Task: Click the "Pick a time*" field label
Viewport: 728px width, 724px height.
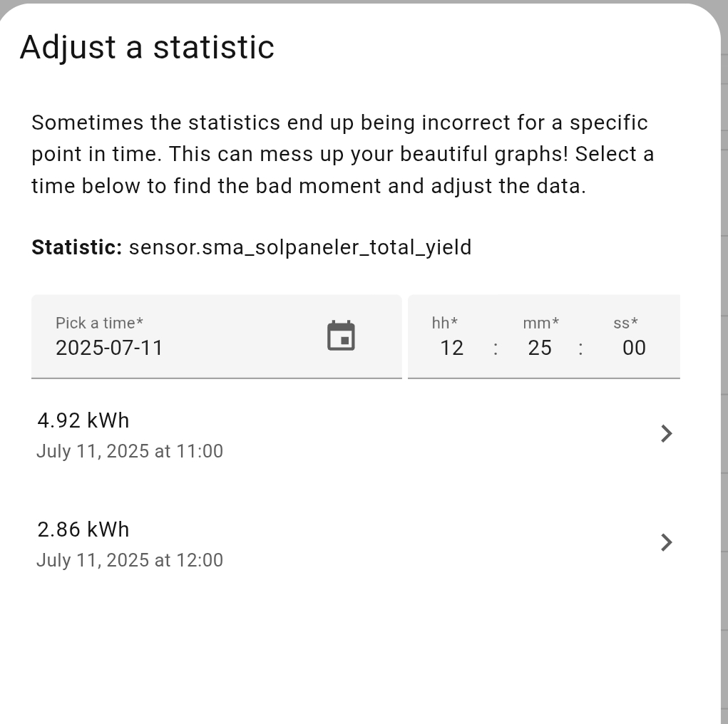Action: [x=99, y=323]
